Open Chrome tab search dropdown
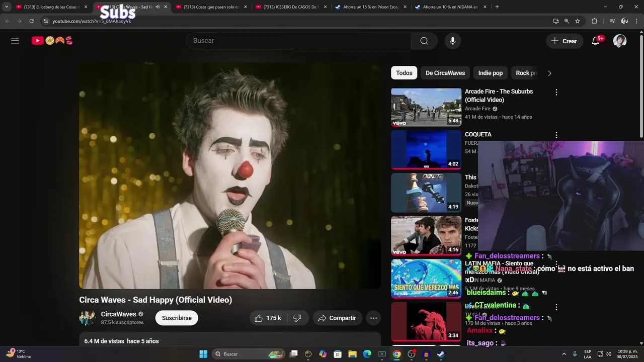This screenshot has width=644, height=362. pos(7,7)
